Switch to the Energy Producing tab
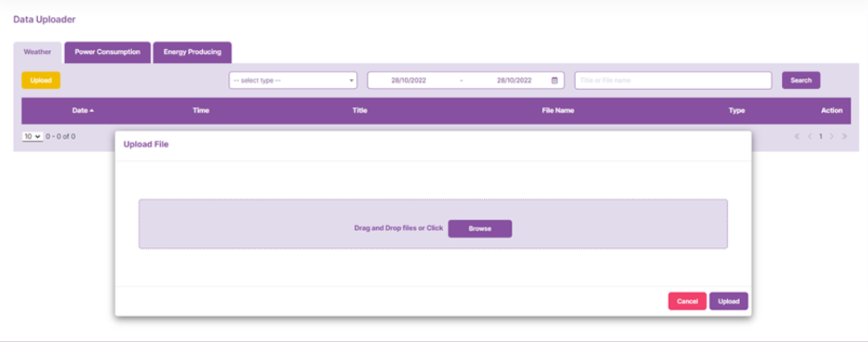This screenshot has height=342, width=868. (x=192, y=52)
